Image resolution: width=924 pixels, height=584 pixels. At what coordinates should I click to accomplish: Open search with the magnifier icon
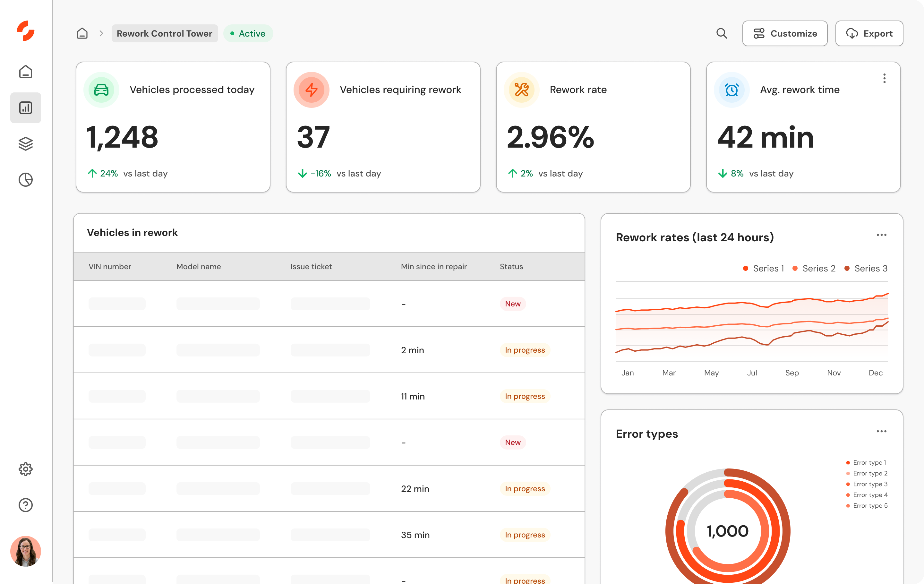pyautogui.click(x=722, y=33)
